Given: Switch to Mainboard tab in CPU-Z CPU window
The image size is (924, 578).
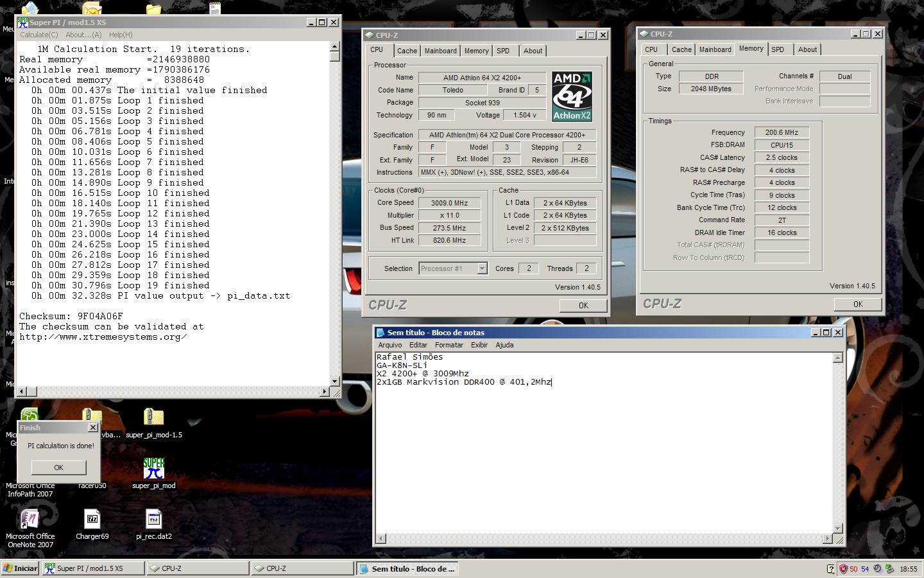Looking at the screenshot, I should pos(441,51).
